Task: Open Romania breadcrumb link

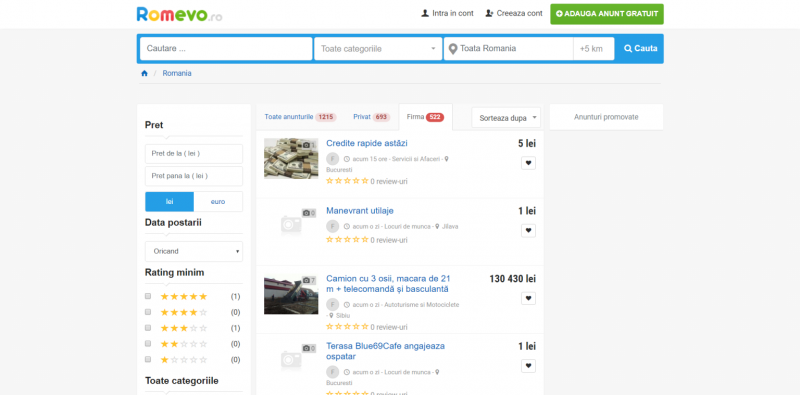Action: pyautogui.click(x=177, y=73)
